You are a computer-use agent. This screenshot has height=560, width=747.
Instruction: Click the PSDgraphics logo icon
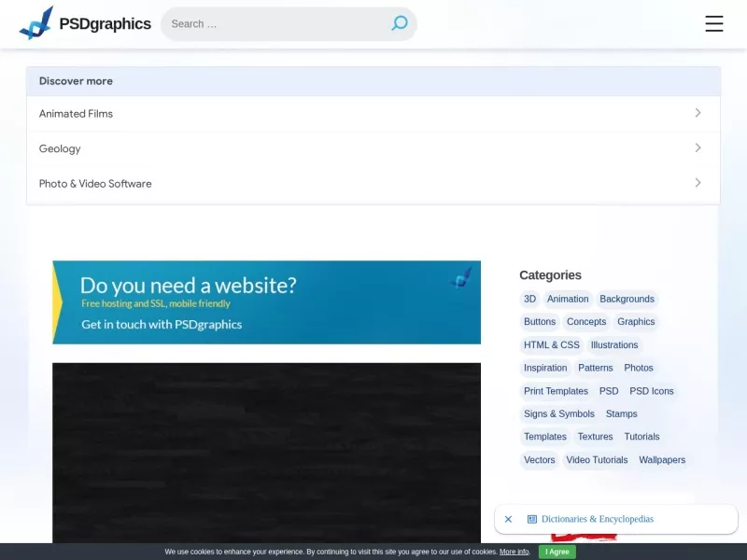click(x=36, y=22)
